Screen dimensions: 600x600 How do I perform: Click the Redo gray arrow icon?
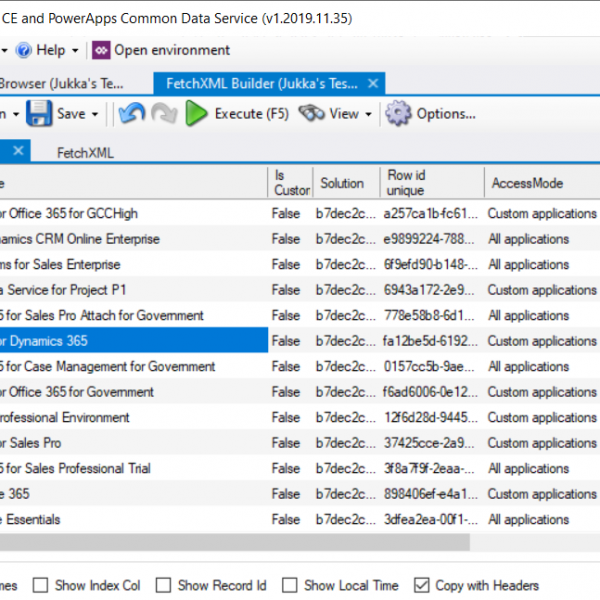[x=164, y=113]
